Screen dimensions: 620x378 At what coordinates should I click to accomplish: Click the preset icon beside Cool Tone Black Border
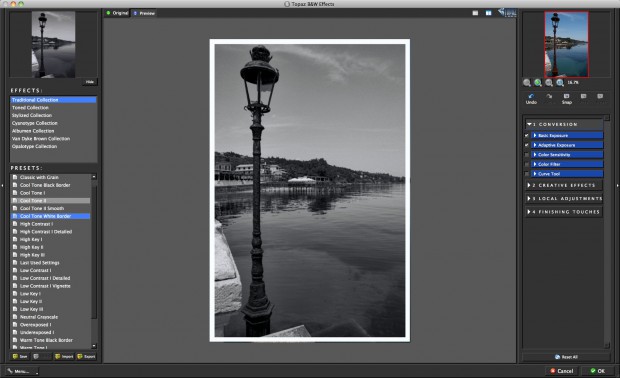coord(15,185)
